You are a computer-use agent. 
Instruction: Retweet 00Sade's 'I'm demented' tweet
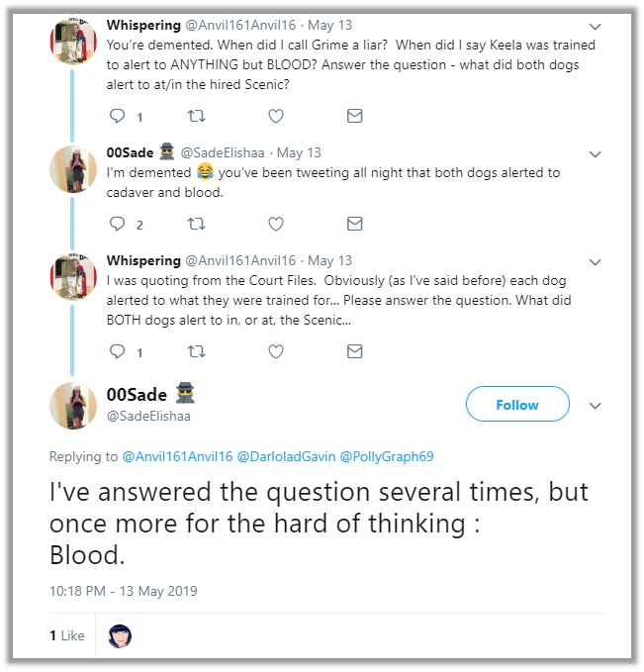(197, 225)
